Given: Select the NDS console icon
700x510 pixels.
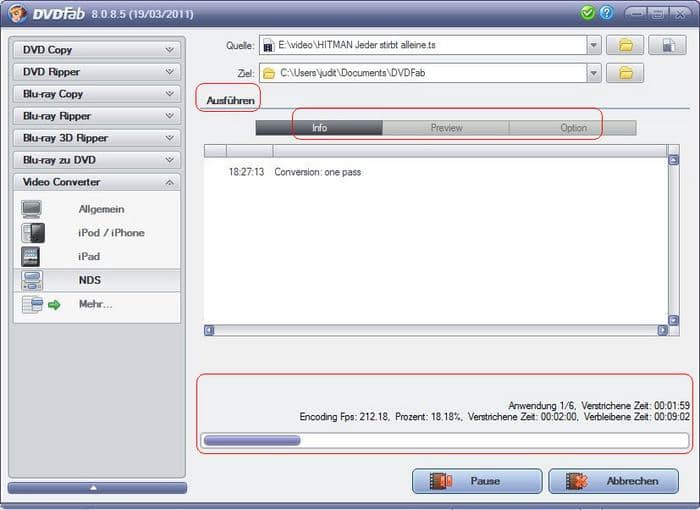Looking at the screenshot, I should click(32, 280).
